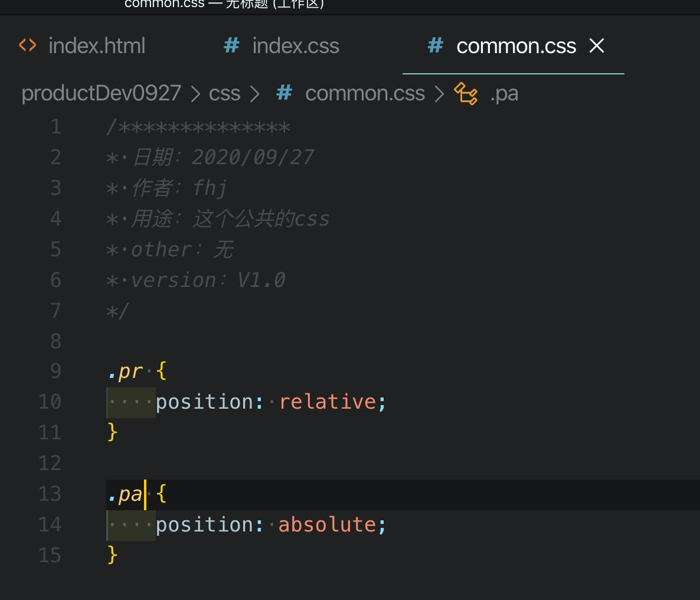The height and width of the screenshot is (600, 700).
Task: Click the closing brace on line 15
Action: (x=113, y=555)
